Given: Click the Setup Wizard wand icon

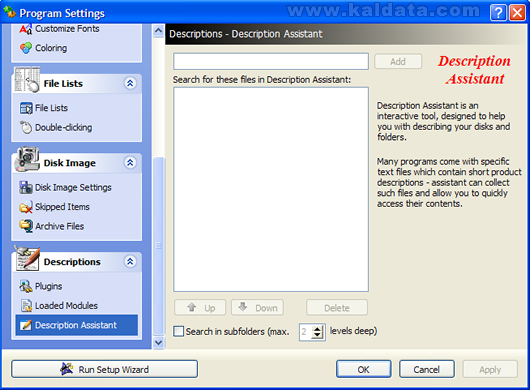Looking at the screenshot, I should [x=67, y=369].
